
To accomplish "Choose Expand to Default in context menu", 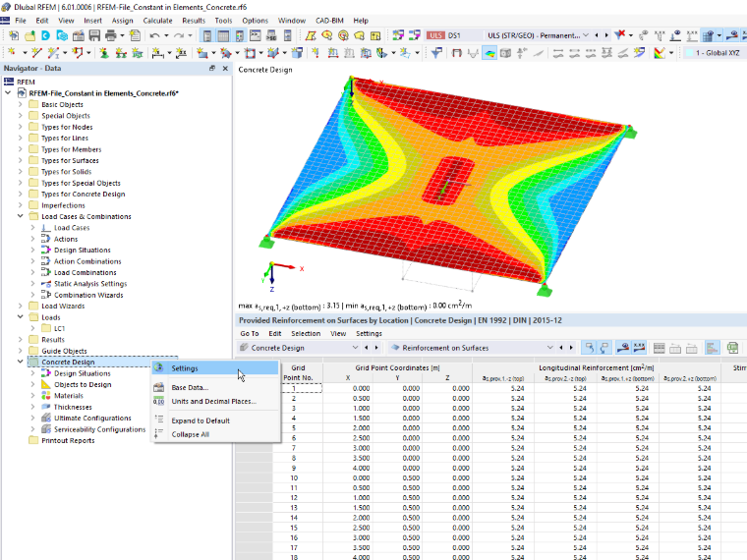I will (x=215, y=420).
